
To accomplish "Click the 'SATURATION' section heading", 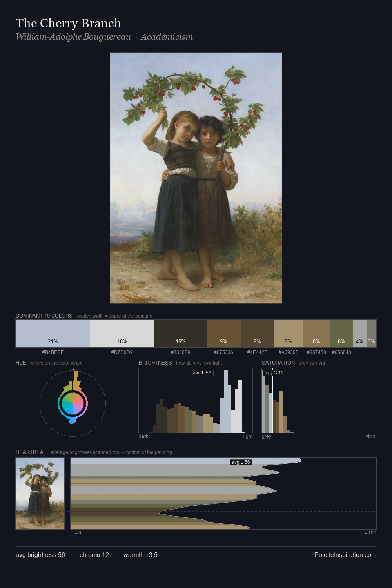I will coord(278,363).
